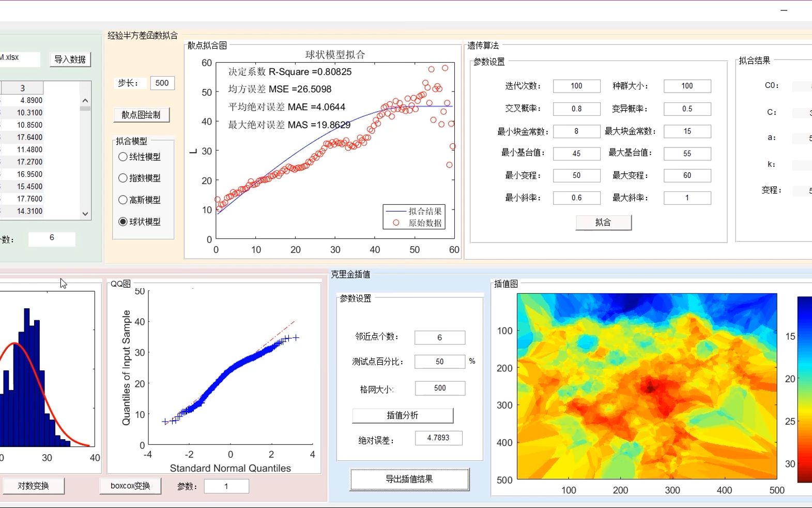Click table cell 4.8900
The width and height of the screenshot is (812, 508).
coord(22,100)
